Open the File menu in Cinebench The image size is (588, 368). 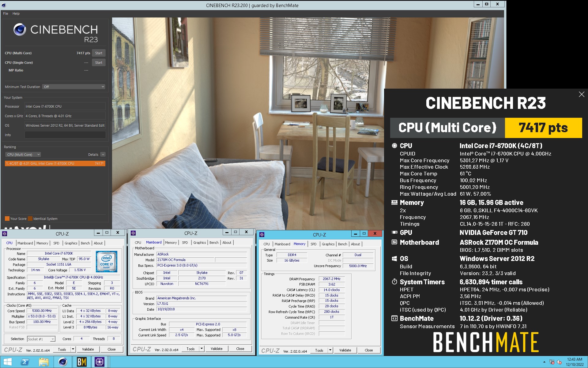[x=6, y=13]
